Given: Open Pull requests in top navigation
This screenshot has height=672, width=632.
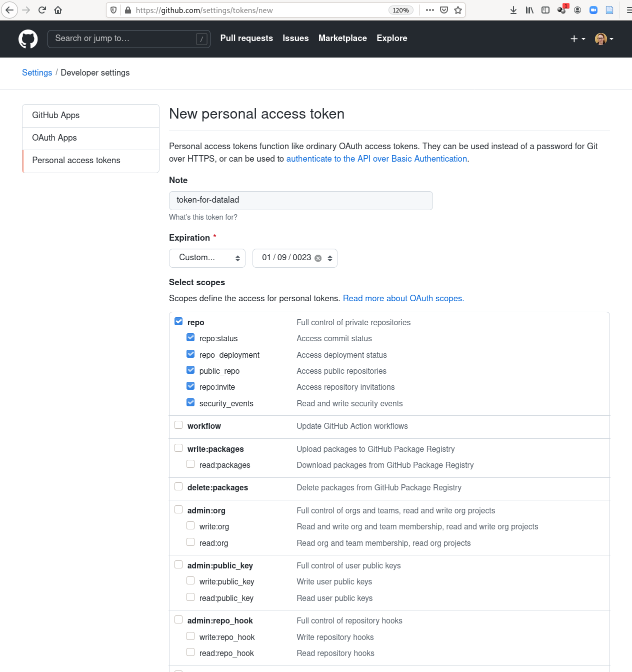Looking at the screenshot, I should pyautogui.click(x=246, y=39).
